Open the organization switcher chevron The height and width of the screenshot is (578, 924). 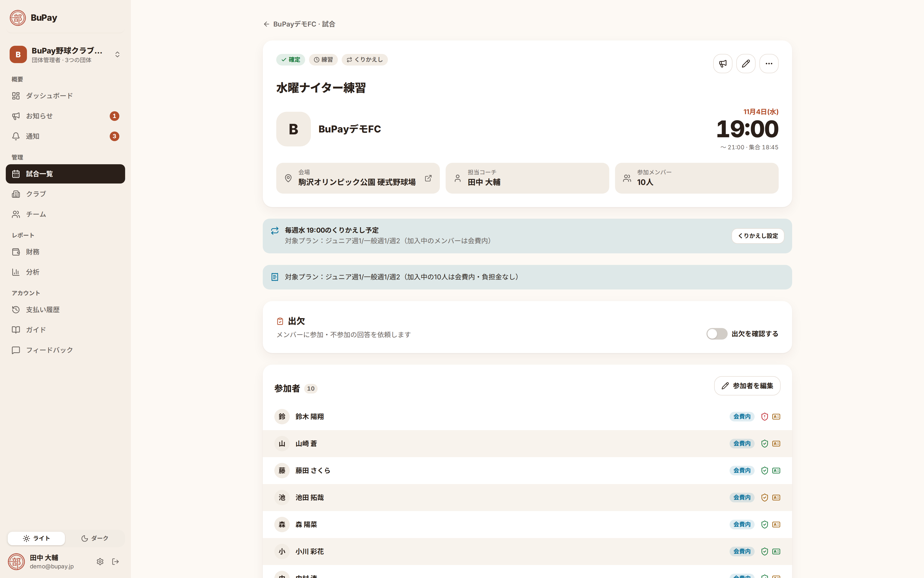click(x=117, y=54)
